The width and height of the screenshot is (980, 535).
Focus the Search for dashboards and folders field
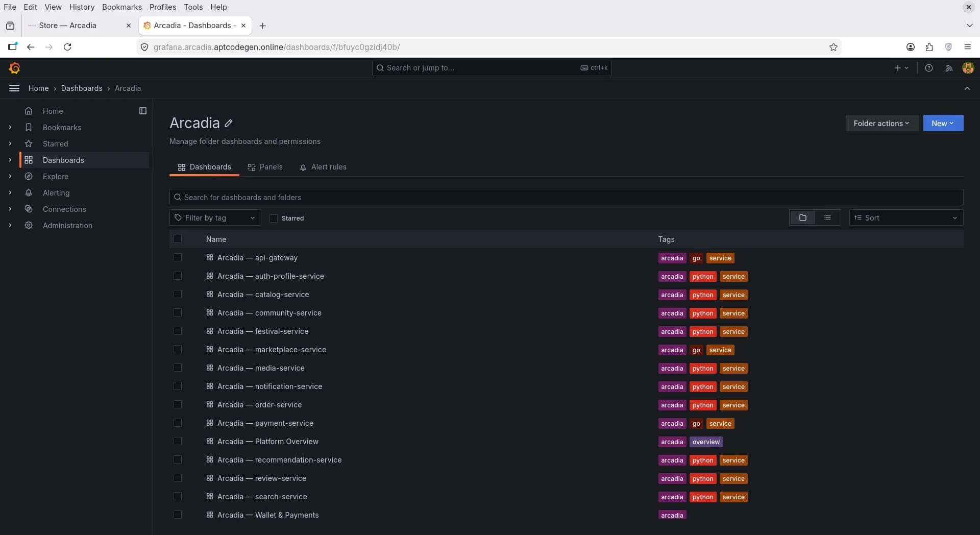click(x=566, y=198)
